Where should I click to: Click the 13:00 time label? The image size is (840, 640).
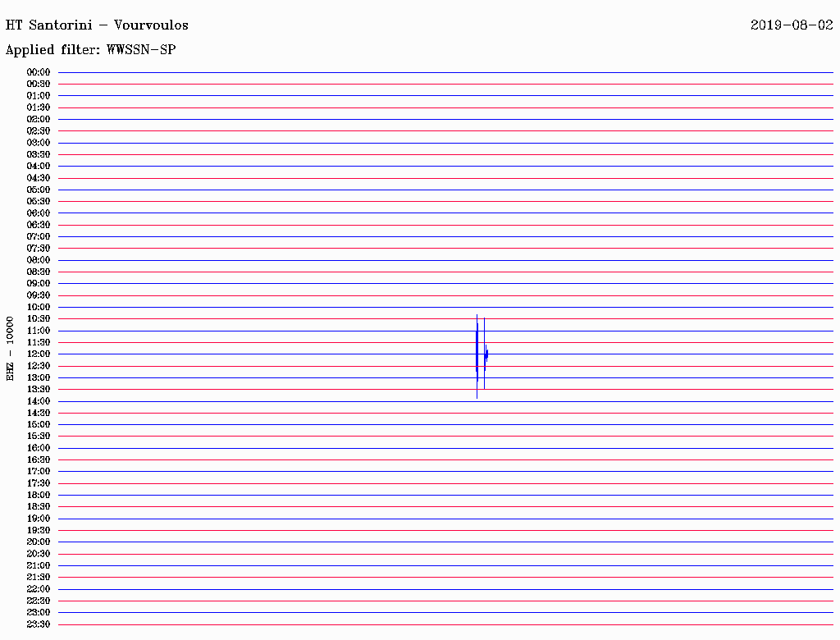(39, 378)
